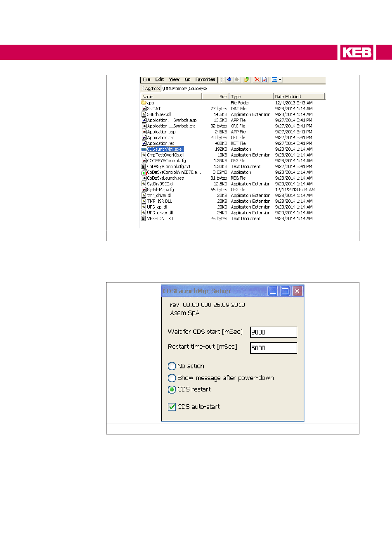Select the CoDeSysControlWinCE70 application icon
This screenshot has height=555, width=392.
pos(144,172)
